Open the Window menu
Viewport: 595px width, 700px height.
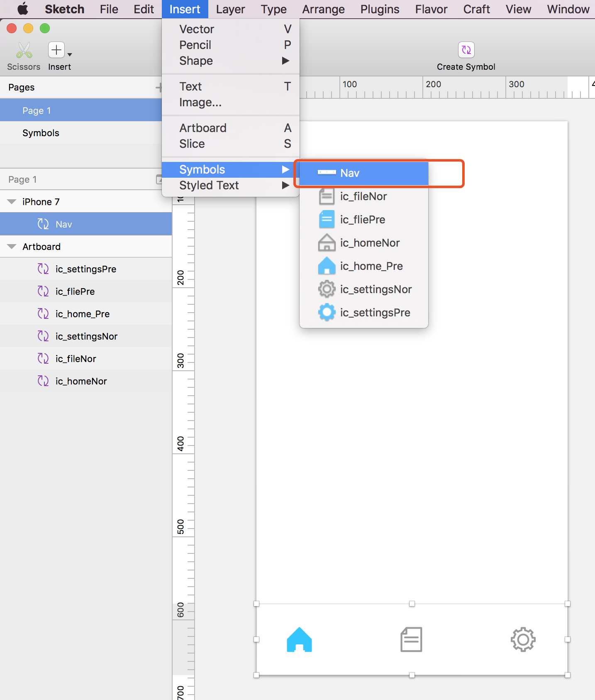point(568,9)
